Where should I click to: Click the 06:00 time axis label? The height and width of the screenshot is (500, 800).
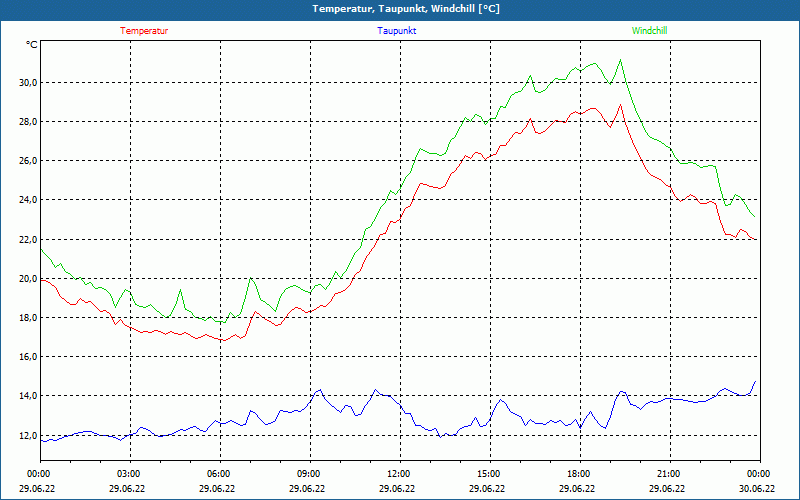pyautogui.click(x=220, y=474)
